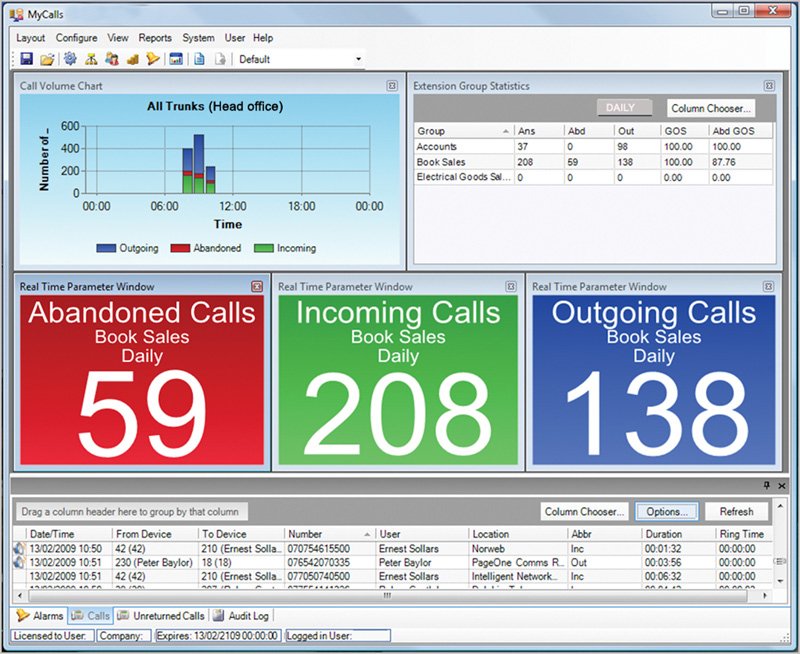Toggle sort arrow on the Group column

[506, 132]
